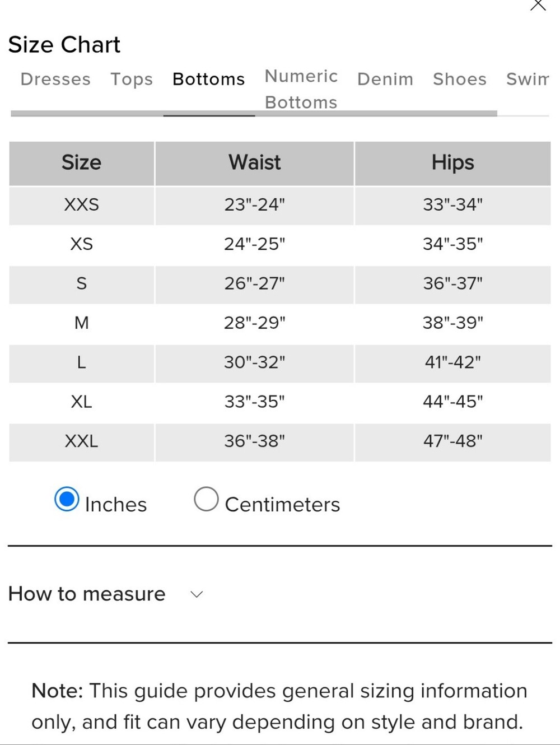Open the Numeric Bottoms tab
The image size is (560, 745).
tap(301, 89)
